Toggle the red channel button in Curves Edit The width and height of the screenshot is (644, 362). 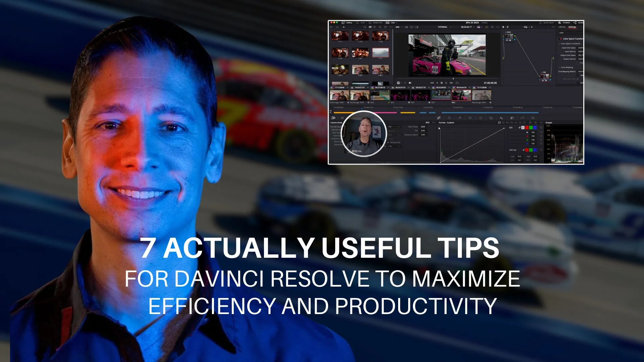point(527,128)
